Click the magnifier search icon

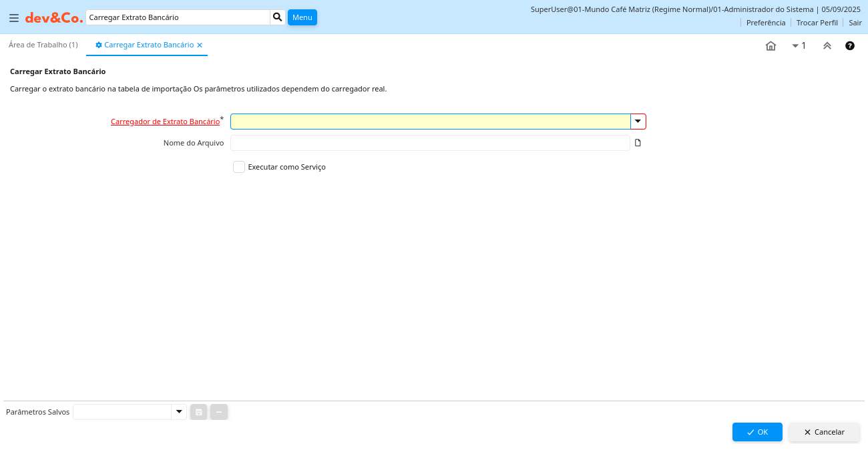pyautogui.click(x=278, y=17)
